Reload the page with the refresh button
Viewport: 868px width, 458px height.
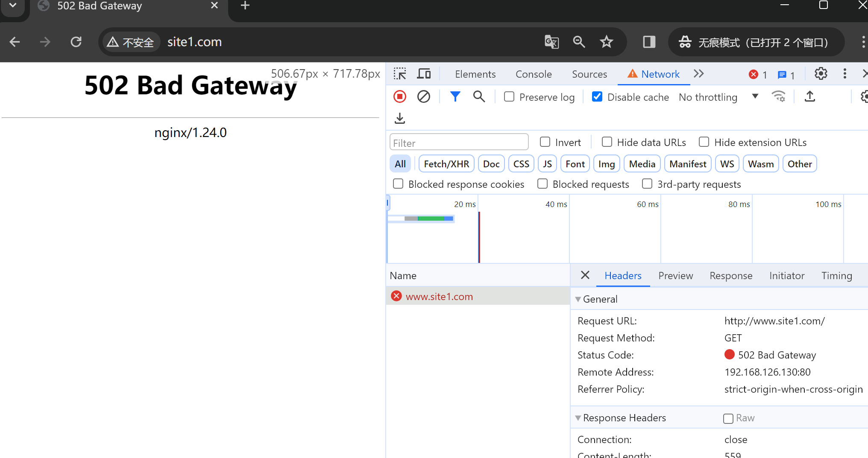[76, 42]
